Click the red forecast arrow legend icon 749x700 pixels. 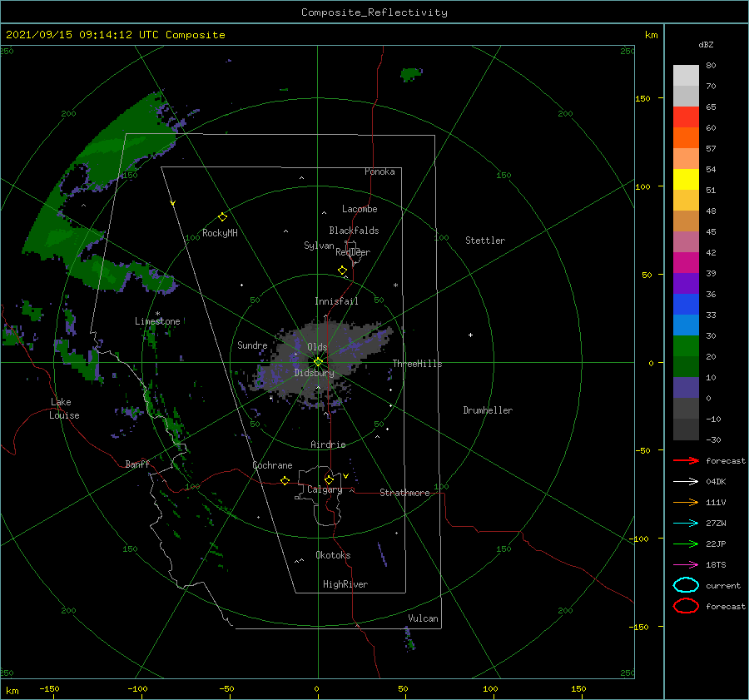click(x=686, y=460)
